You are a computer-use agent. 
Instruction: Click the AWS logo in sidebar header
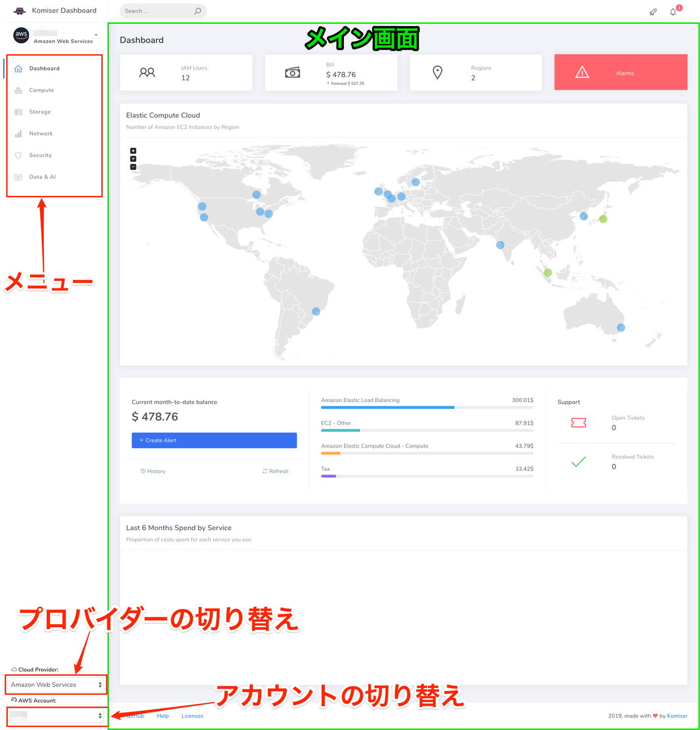[x=21, y=35]
